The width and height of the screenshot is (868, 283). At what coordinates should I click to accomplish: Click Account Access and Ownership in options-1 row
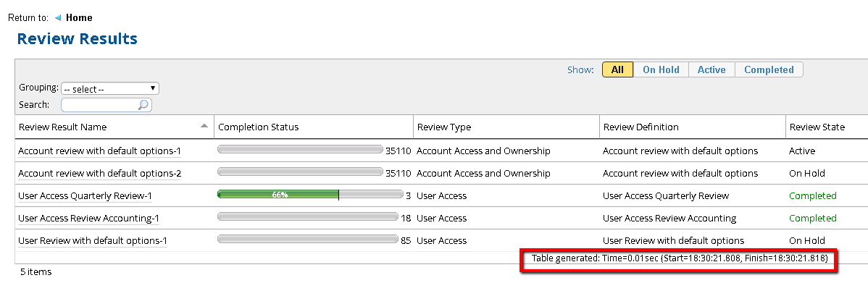coord(483,151)
